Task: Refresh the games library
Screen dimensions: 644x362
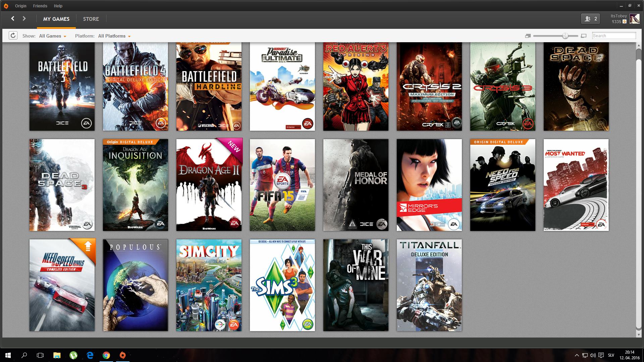Action: (x=13, y=36)
